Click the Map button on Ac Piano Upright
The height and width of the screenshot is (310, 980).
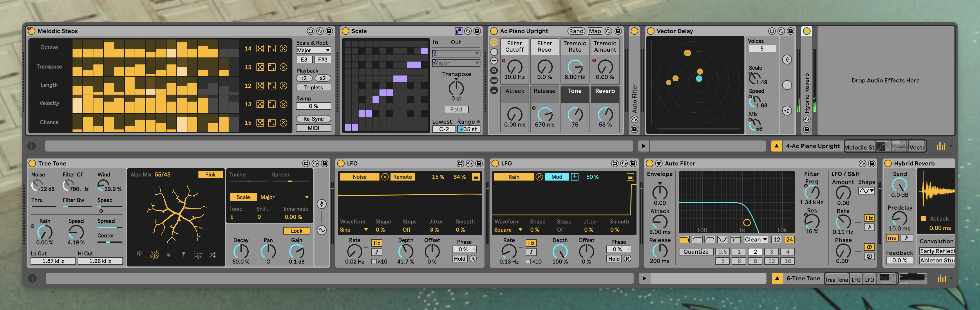pyautogui.click(x=595, y=31)
